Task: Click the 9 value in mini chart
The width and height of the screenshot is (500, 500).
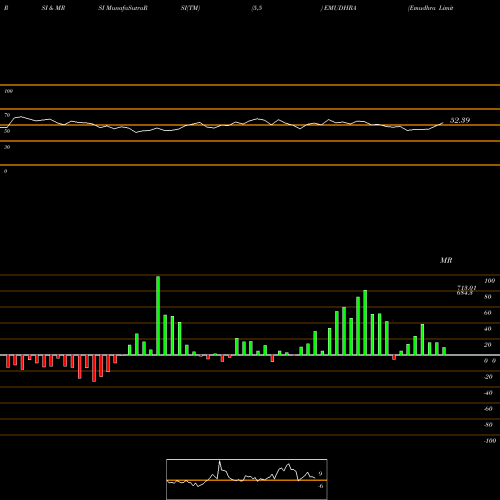Action: pos(320,474)
